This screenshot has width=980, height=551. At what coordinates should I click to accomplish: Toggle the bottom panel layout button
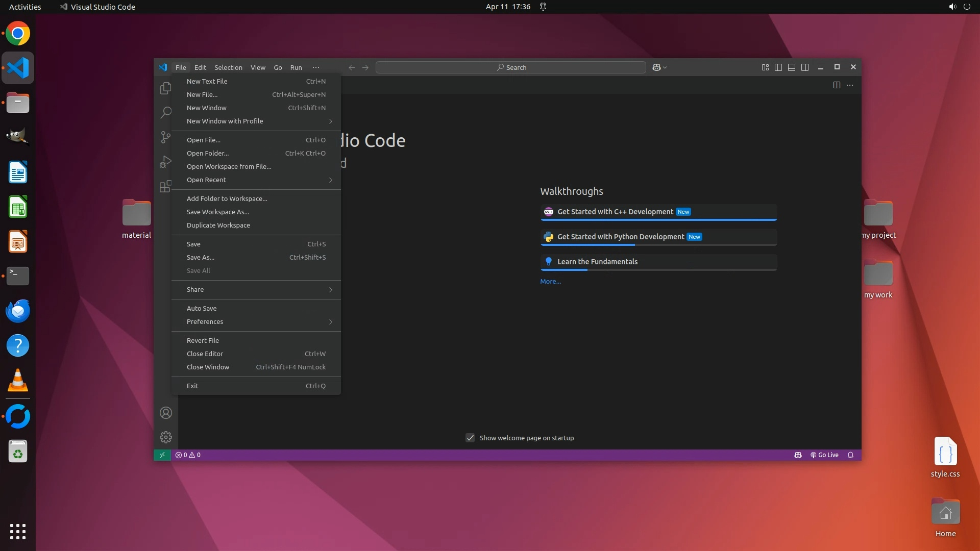coord(791,67)
